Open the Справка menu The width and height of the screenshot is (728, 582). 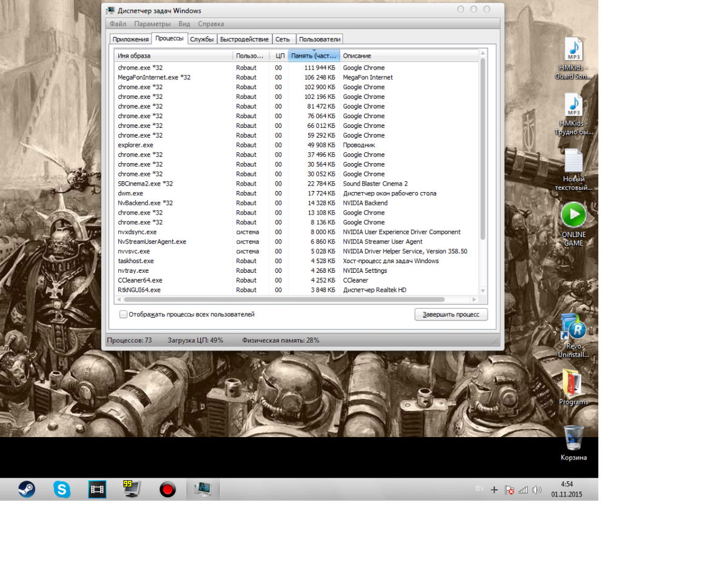[x=211, y=24]
